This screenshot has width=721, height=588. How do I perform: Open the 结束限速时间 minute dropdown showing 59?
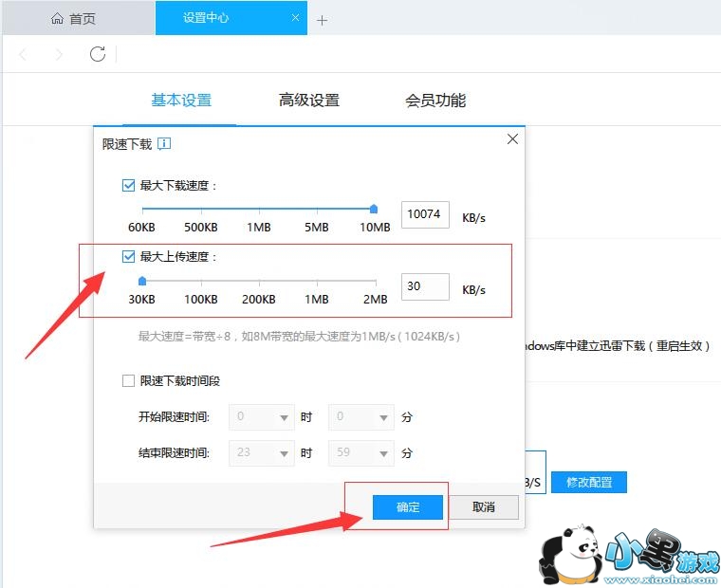360,452
